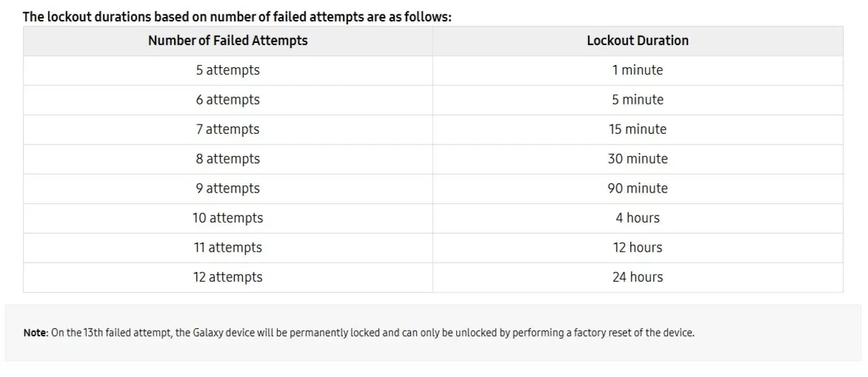Click the '90 minute' duration cell
This screenshot has width=868, height=377.
point(637,189)
